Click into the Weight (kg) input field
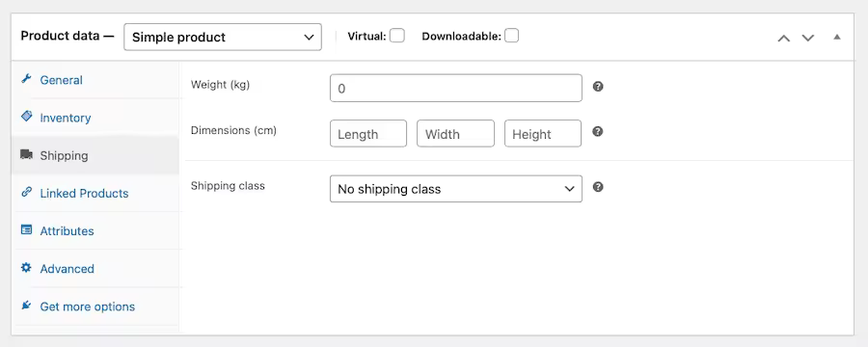The image size is (868, 347). click(456, 88)
